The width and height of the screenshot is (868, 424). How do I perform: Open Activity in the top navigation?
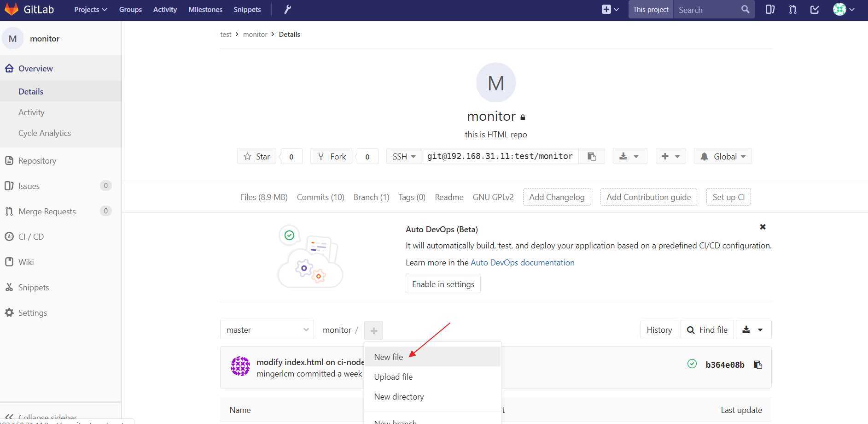pyautogui.click(x=165, y=9)
